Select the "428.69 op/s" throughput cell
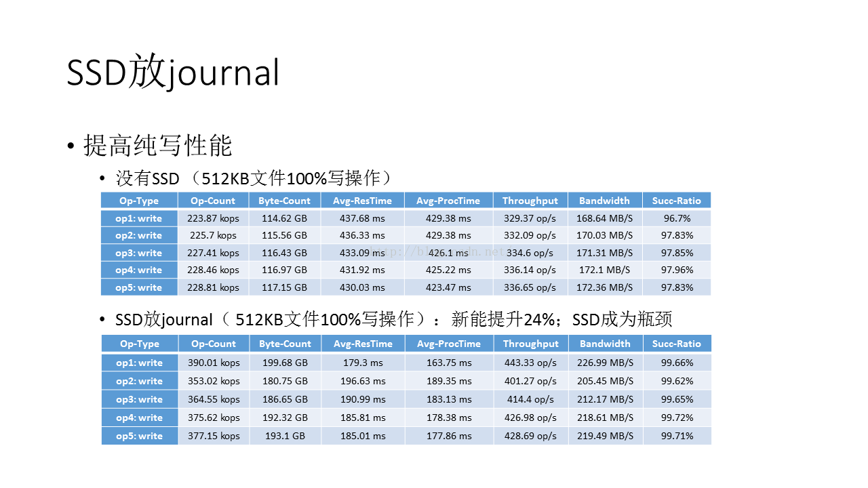 (530, 436)
